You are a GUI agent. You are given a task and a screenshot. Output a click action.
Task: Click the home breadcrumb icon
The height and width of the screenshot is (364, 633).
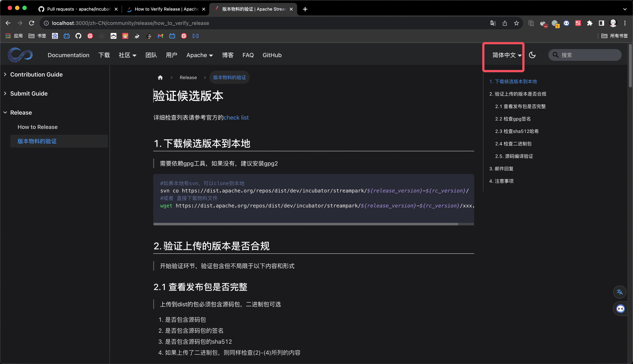point(160,78)
